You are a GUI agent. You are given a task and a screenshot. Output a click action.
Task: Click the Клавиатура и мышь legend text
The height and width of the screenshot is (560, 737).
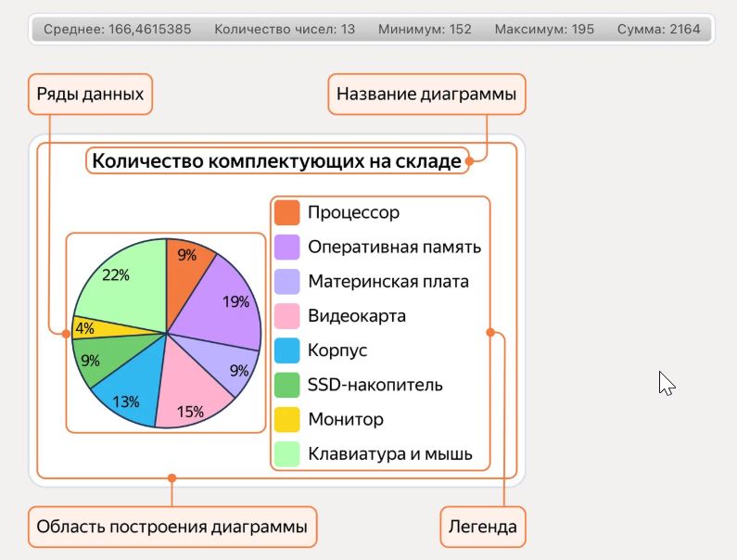[x=390, y=454]
